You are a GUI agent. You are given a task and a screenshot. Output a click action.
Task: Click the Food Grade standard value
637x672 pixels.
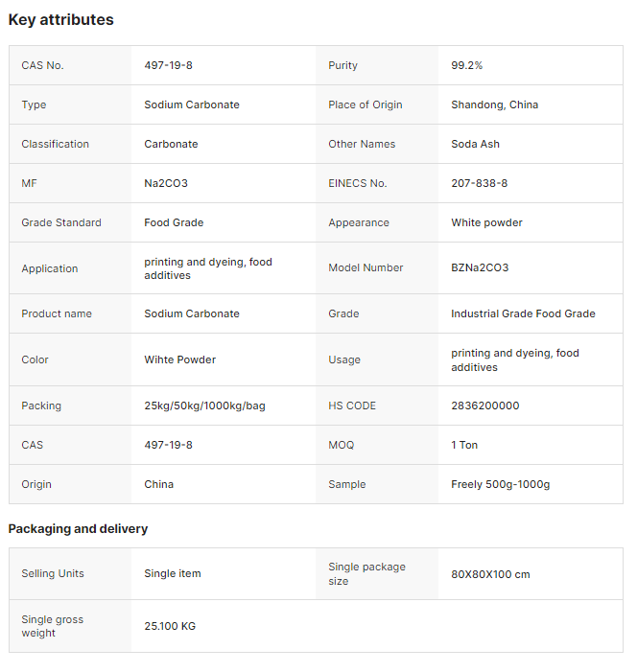pyautogui.click(x=174, y=222)
